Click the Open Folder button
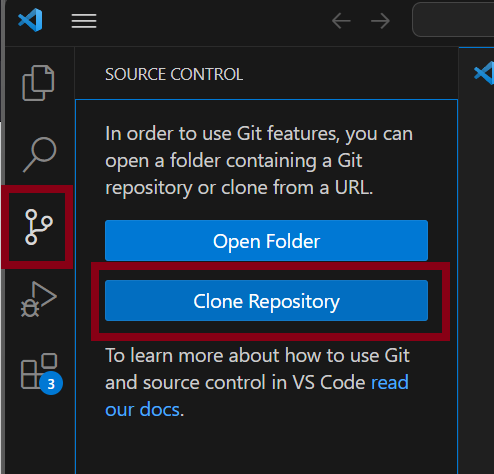The height and width of the screenshot is (474, 494). click(x=266, y=240)
